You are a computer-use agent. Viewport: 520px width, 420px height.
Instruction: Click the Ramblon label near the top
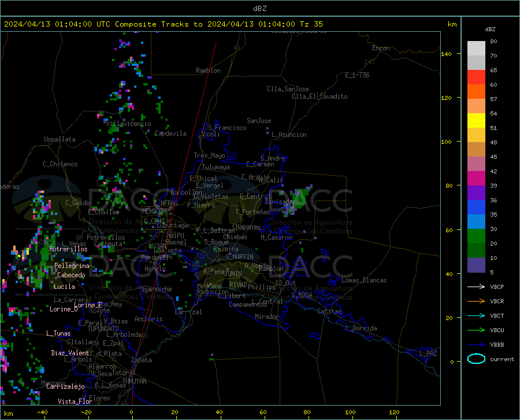coord(208,70)
